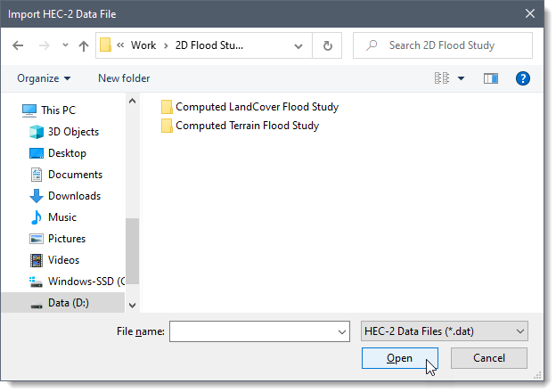
Task: Click the 3D Objects cube icon
Action: (37, 132)
